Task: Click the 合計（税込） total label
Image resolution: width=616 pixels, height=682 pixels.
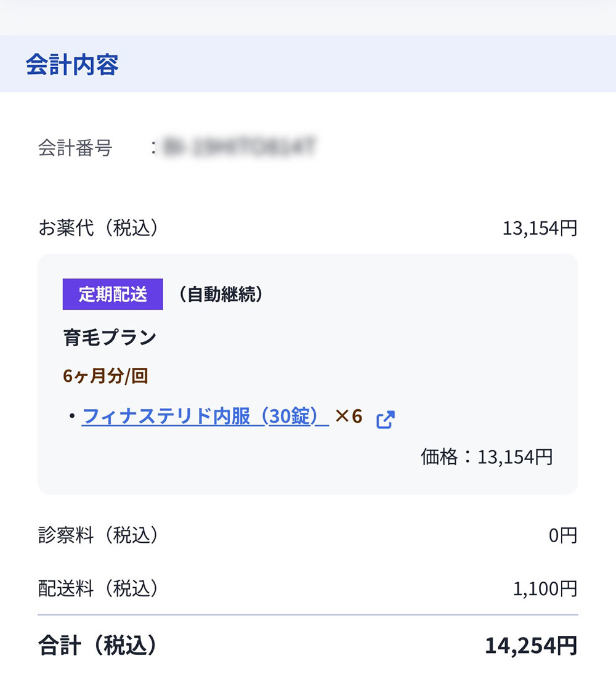Action: 97,645
